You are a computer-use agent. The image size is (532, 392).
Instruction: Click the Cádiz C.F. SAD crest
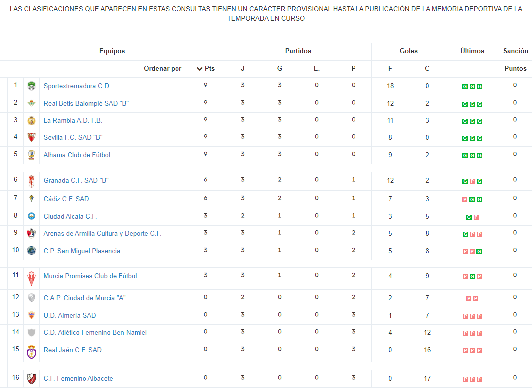pos(31,199)
